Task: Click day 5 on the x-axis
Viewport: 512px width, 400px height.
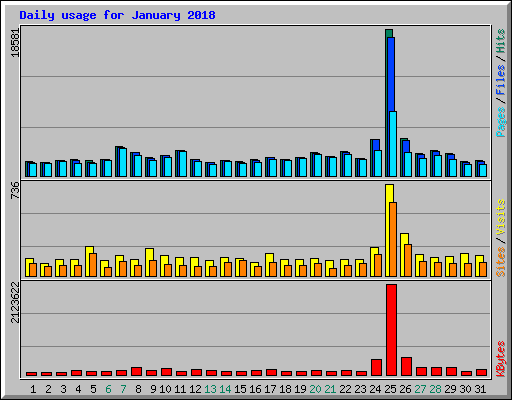Action: (x=93, y=389)
